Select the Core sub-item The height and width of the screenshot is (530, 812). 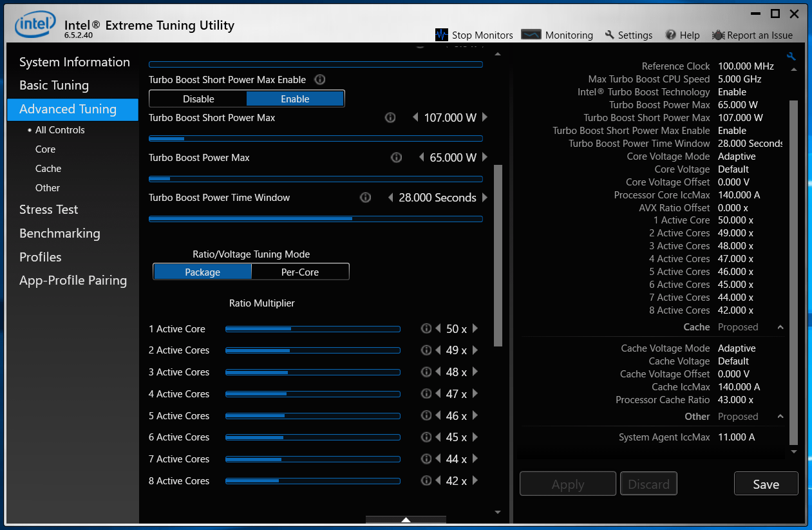pos(46,149)
